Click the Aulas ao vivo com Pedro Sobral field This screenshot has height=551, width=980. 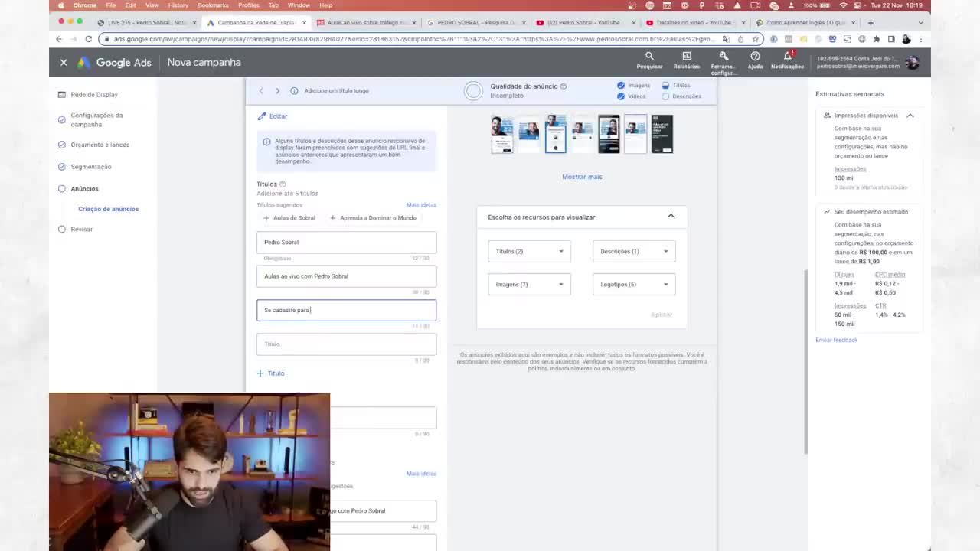[346, 276]
